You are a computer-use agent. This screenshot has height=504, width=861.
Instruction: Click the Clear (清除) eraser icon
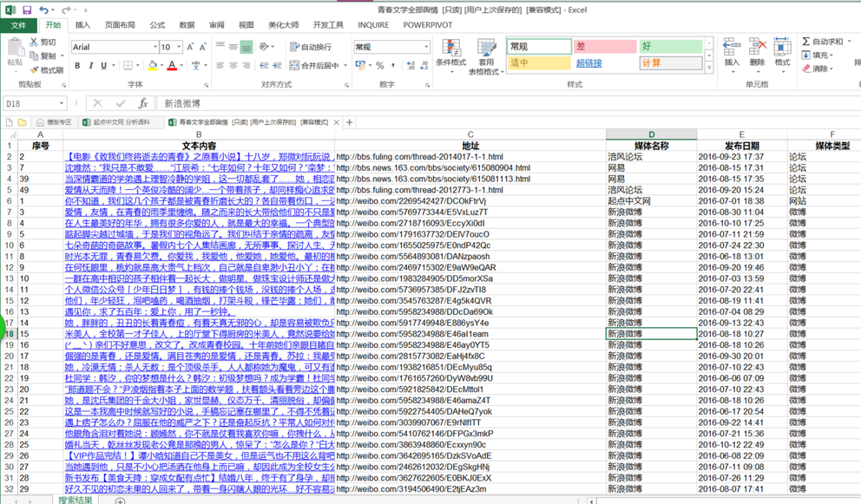806,69
